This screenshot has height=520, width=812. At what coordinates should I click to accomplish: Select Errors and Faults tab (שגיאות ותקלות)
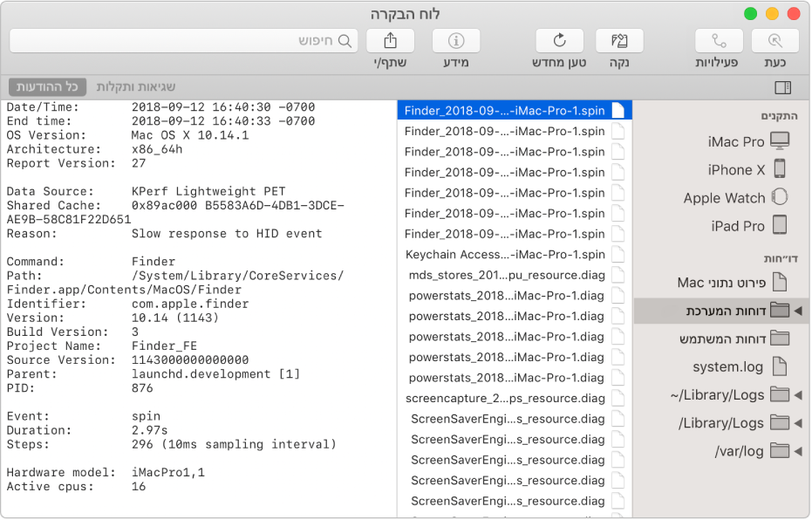point(136,87)
